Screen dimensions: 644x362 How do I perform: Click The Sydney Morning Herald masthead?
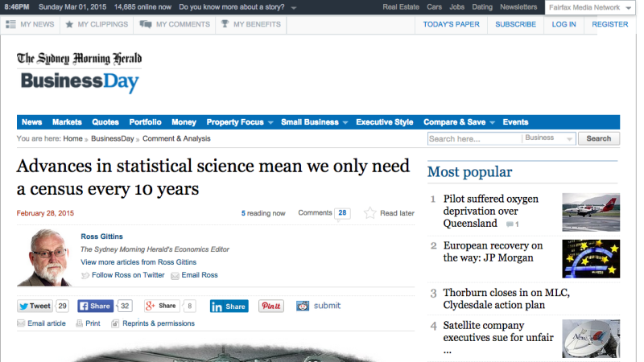click(x=79, y=58)
